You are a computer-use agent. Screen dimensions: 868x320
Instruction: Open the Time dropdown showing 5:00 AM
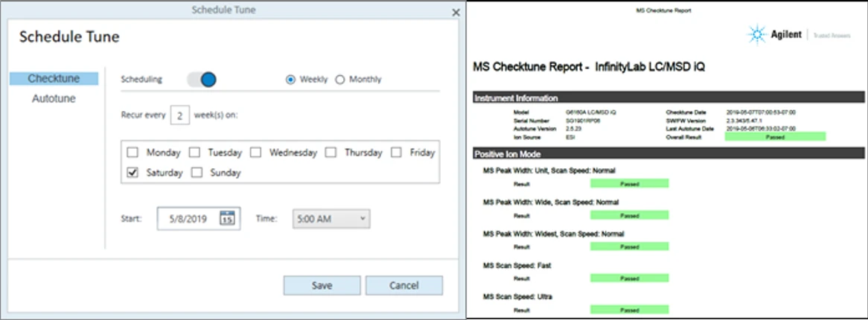(x=331, y=219)
